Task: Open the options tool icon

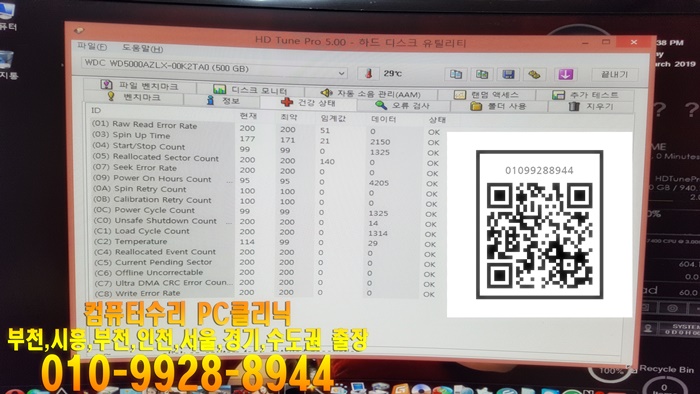Action: 534,75
